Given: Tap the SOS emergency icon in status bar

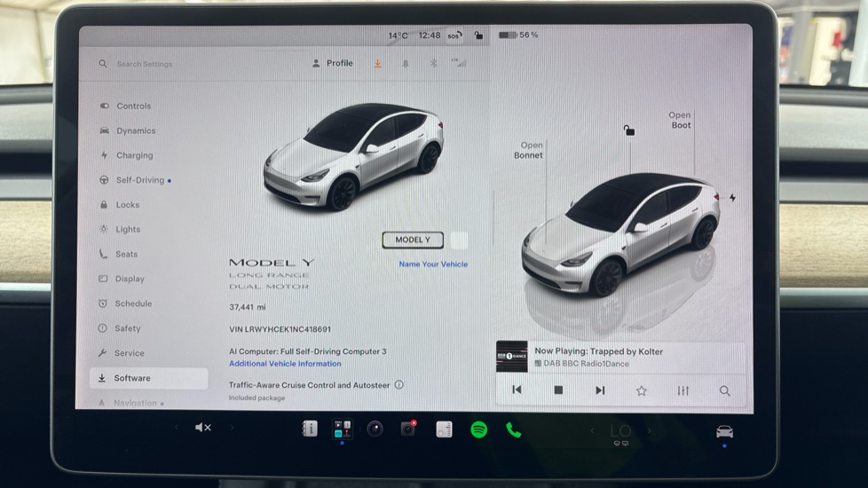Looking at the screenshot, I should (x=455, y=35).
